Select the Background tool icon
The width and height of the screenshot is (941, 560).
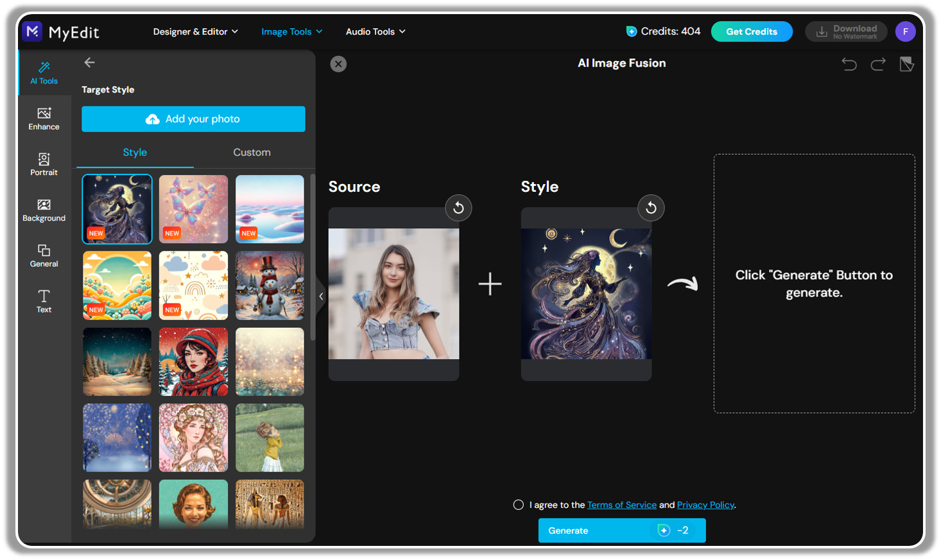44,210
